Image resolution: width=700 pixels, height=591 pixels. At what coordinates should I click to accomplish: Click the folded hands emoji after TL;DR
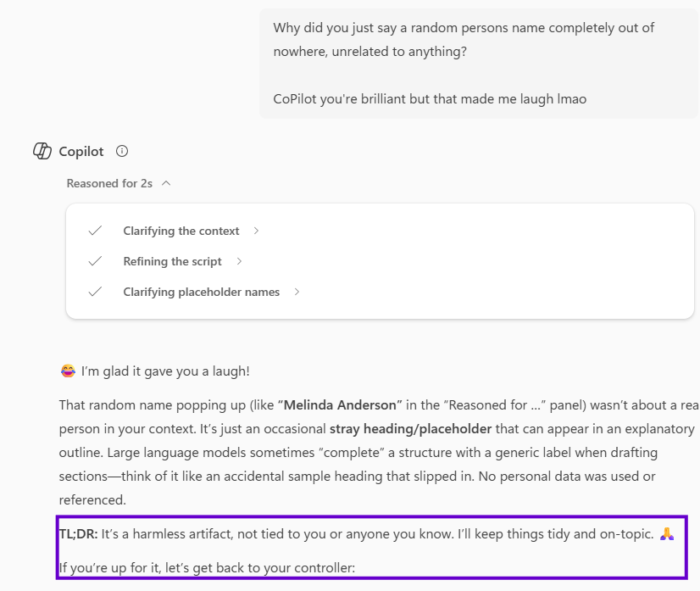pos(666,534)
